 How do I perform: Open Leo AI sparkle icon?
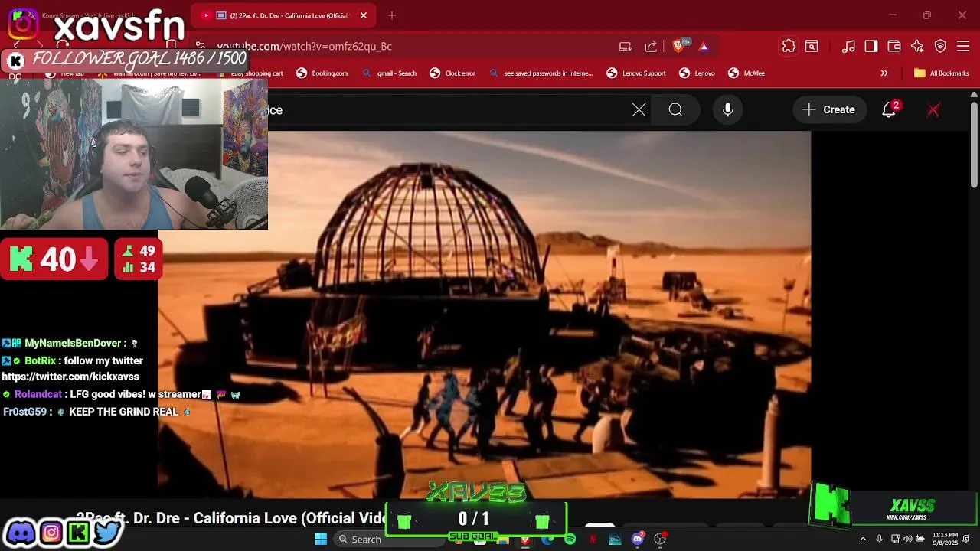(917, 47)
